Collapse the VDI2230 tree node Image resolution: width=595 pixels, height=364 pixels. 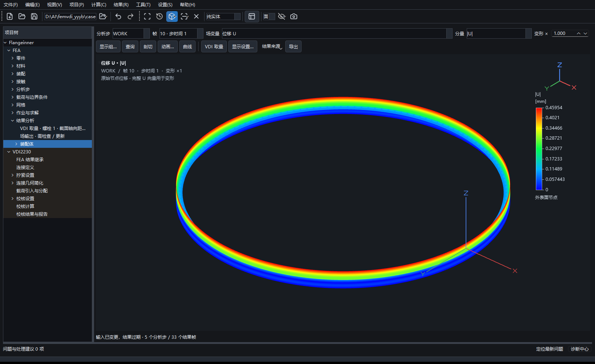tap(9, 152)
